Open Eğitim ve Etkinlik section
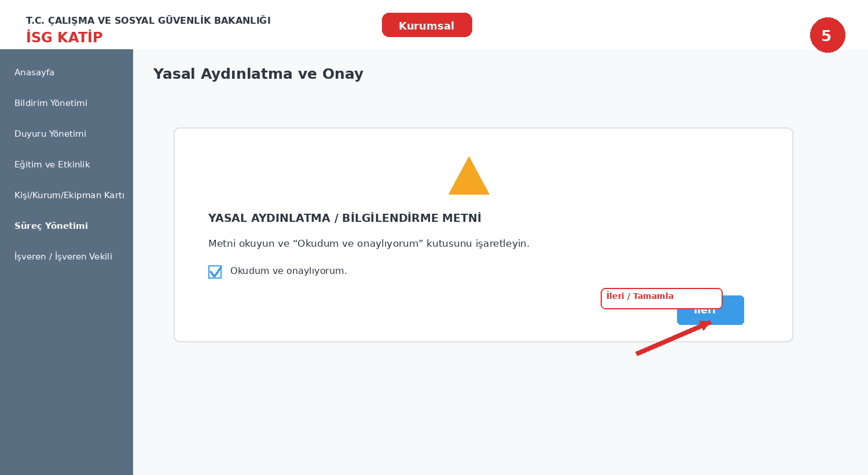This screenshot has width=868, height=475. [x=52, y=165]
